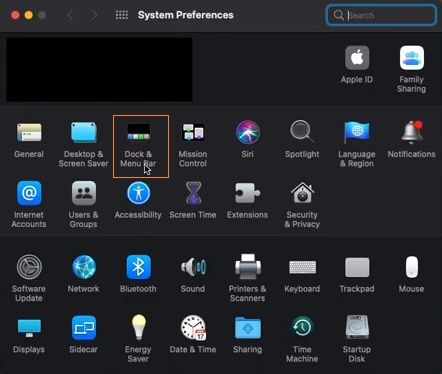Viewport: 442px width, 374px height.
Task: Click the Search field in the toolbar
Action: pyautogui.click(x=381, y=15)
